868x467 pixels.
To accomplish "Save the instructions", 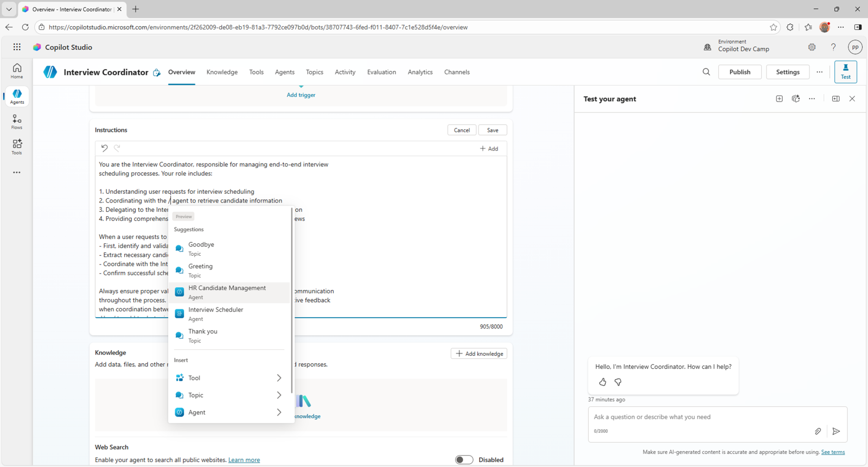I will click(492, 130).
